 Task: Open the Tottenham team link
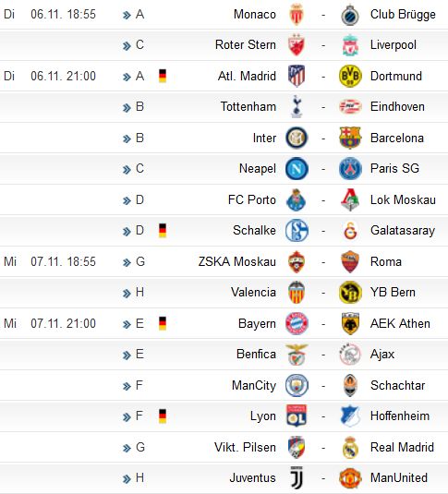click(x=248, y=106)
